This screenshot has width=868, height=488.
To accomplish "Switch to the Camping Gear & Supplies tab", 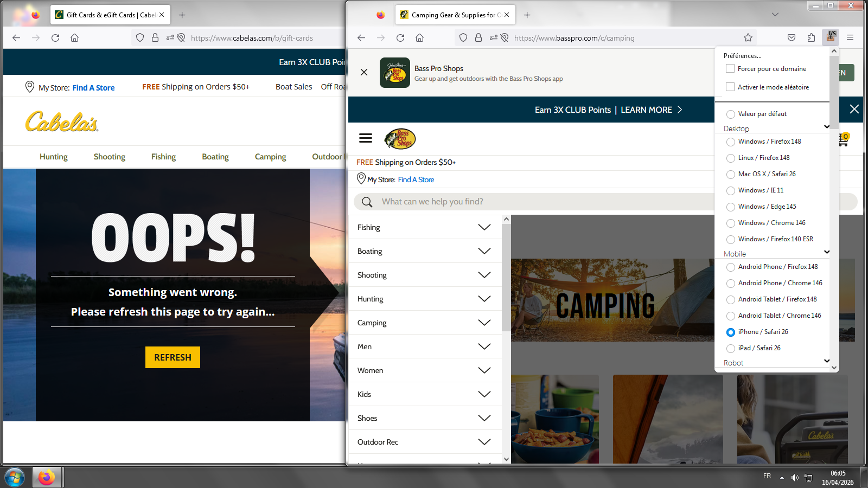I will point(455,15).
